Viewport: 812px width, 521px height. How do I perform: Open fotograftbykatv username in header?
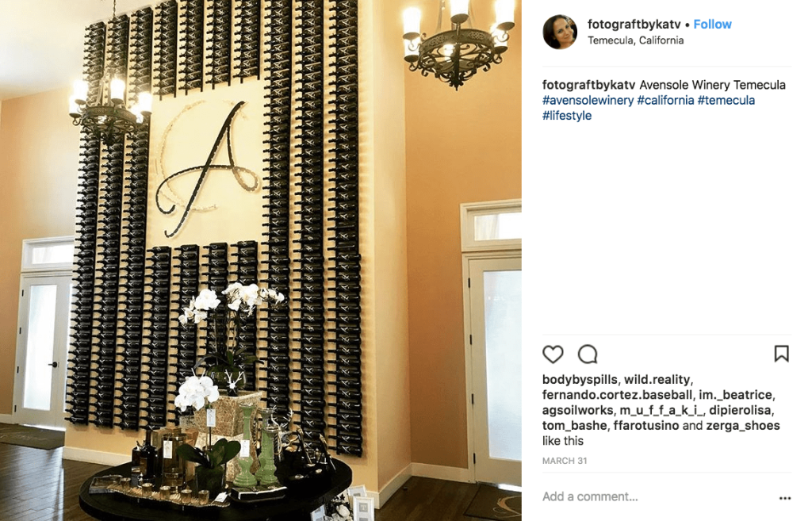pyautogui.click(x=634, y=25)
